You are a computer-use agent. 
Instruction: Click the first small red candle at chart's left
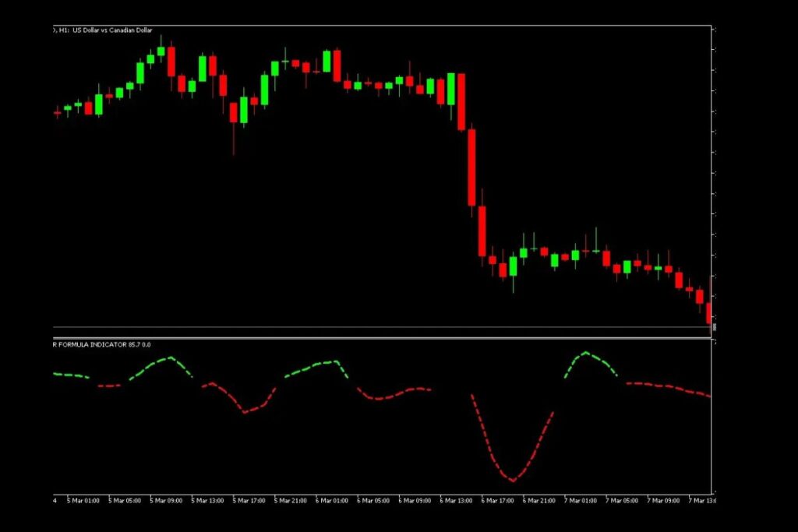(x=57, y=113)
